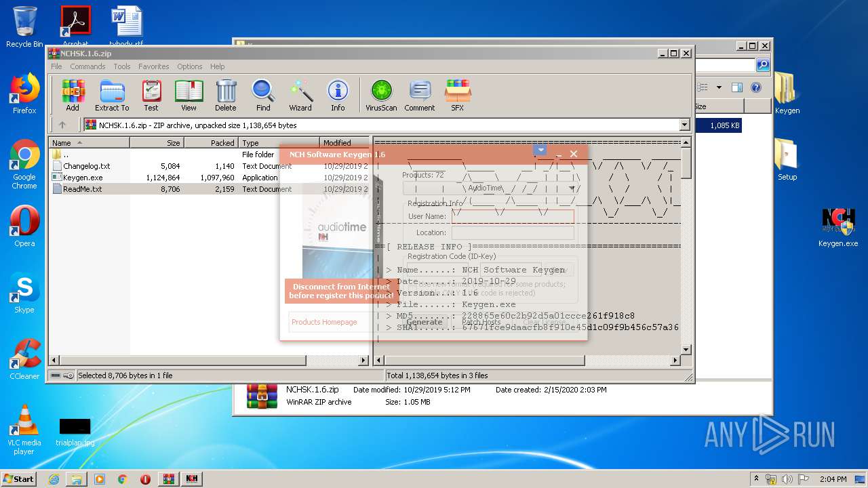Click the NCH Keygen taskbar button
868x488 pixels.
coord(192,479)
